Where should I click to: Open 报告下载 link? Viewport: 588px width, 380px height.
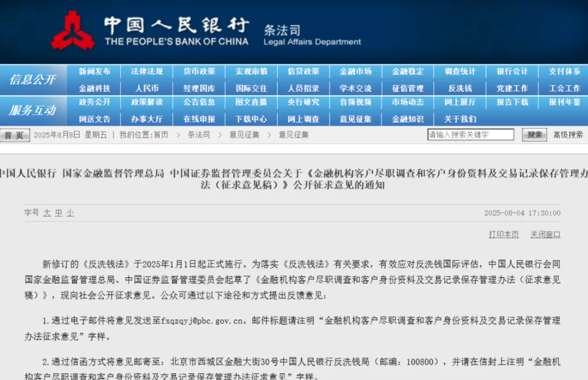point(512,102)
